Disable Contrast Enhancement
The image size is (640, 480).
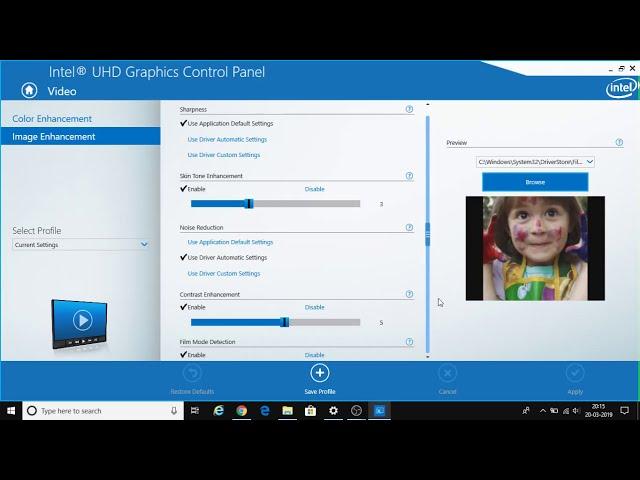pos(314,307)
